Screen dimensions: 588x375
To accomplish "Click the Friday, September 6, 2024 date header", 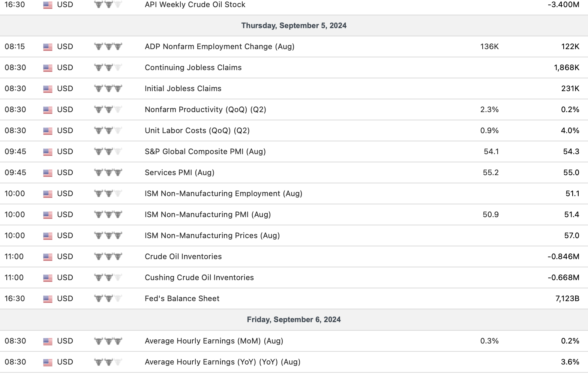I will pyautogui.click(x=294, y=320).
